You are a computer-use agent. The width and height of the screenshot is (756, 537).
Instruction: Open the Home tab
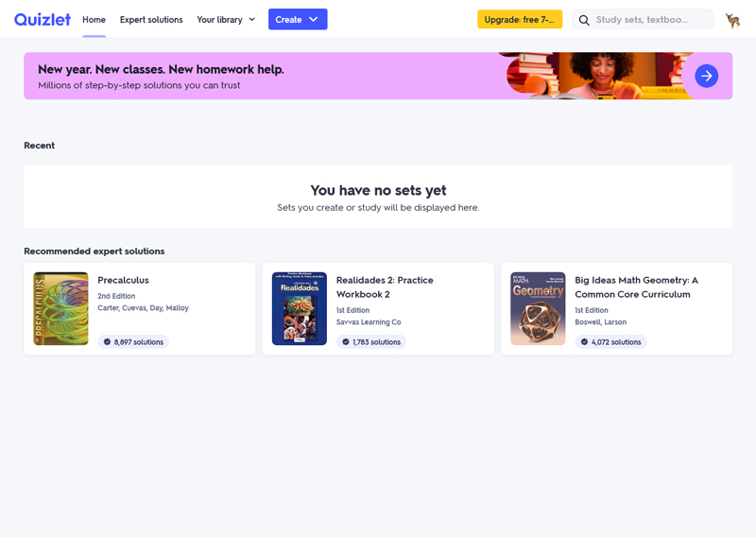tap(94, 20)
